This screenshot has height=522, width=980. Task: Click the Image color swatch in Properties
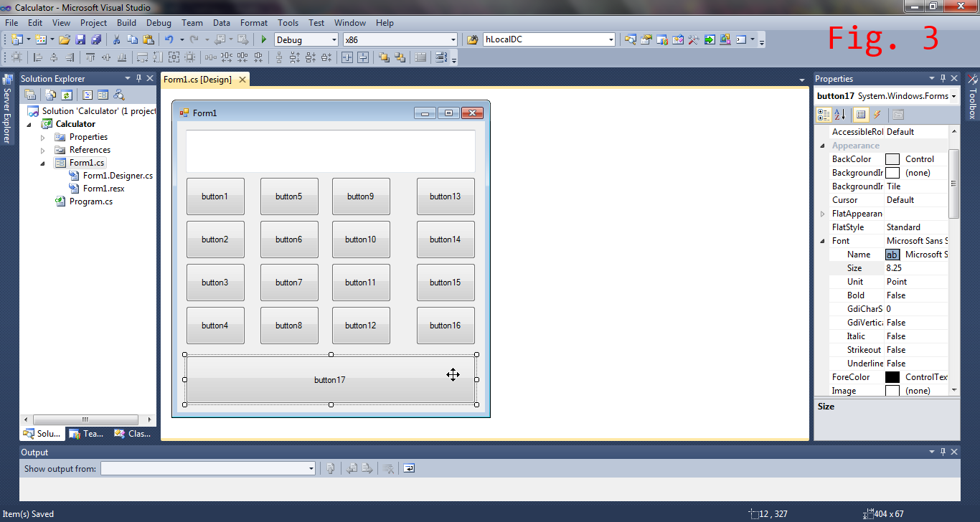[x=892, y=390]
